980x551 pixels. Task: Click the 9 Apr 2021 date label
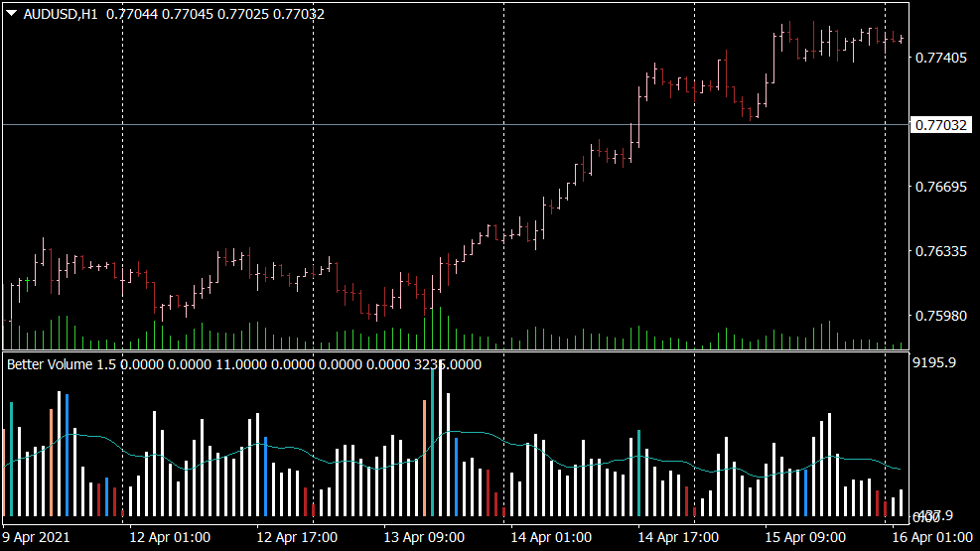click(36, 537)
